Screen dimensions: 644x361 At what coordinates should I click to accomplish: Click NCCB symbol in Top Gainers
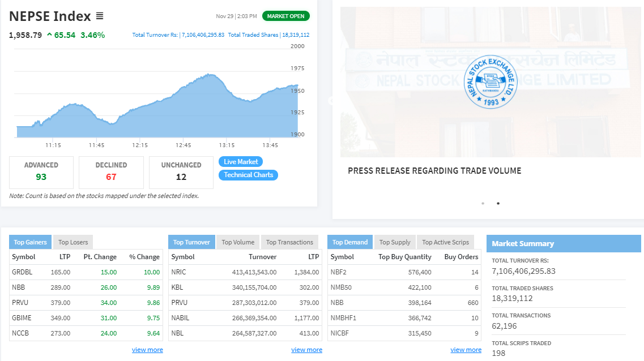[x=20, y=333]
